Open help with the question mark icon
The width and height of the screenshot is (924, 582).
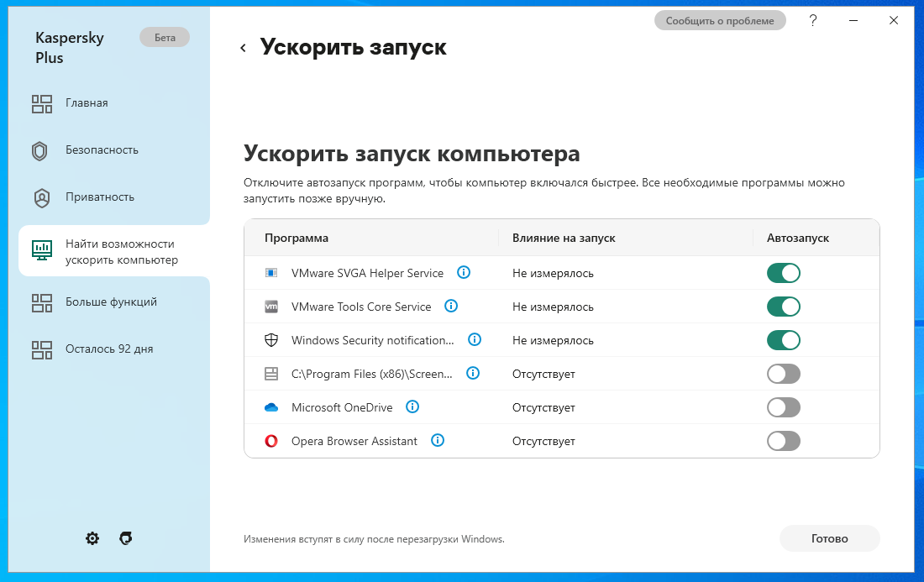[813, 21]
